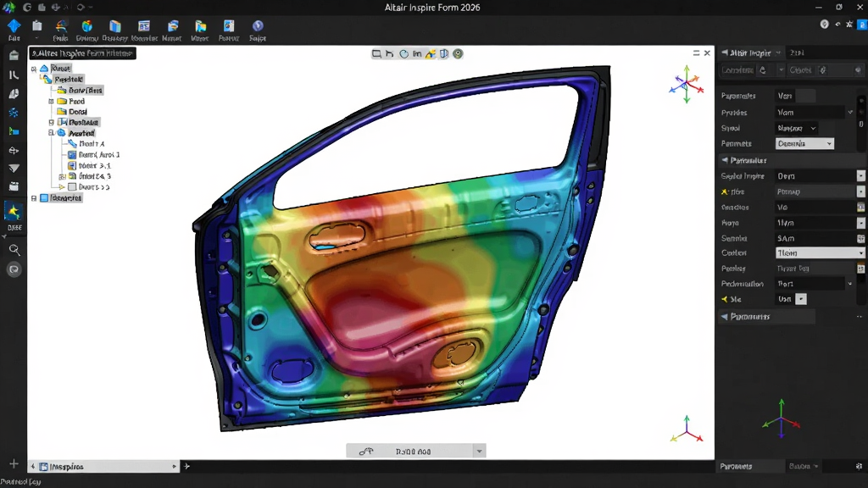Toggle the small box beside the top Parameters field
Viewport: 868px width, 488px height.
click(805, 96)
